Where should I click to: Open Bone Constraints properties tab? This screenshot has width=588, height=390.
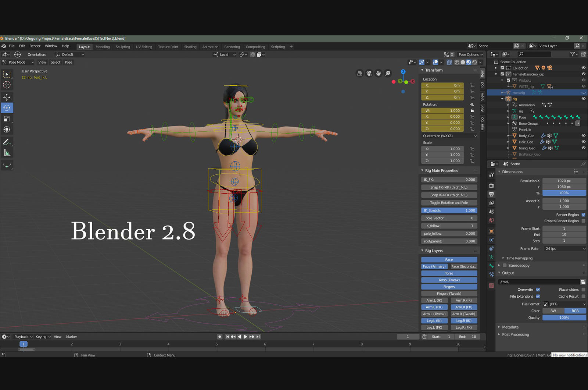click(x=491, y=274)
